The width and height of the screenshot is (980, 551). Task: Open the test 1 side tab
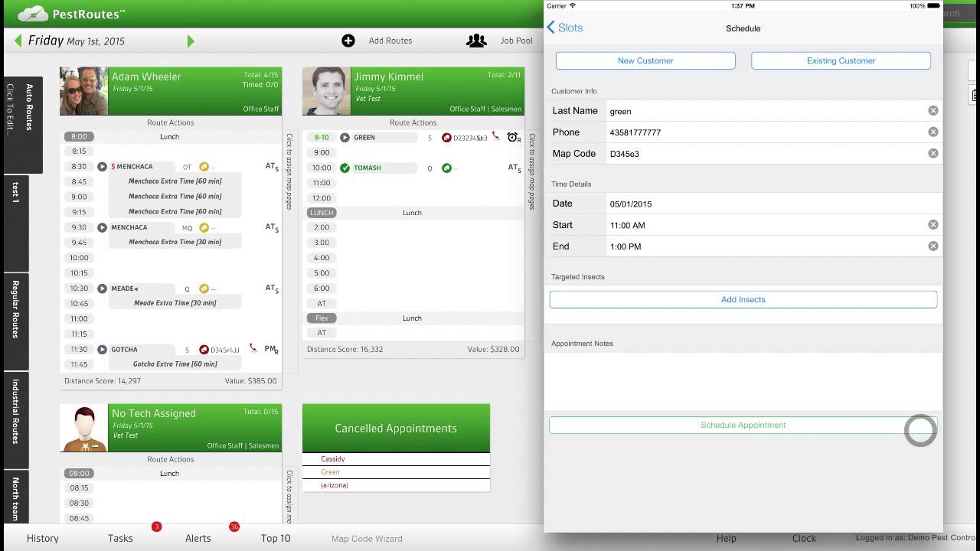pos(15,223)
